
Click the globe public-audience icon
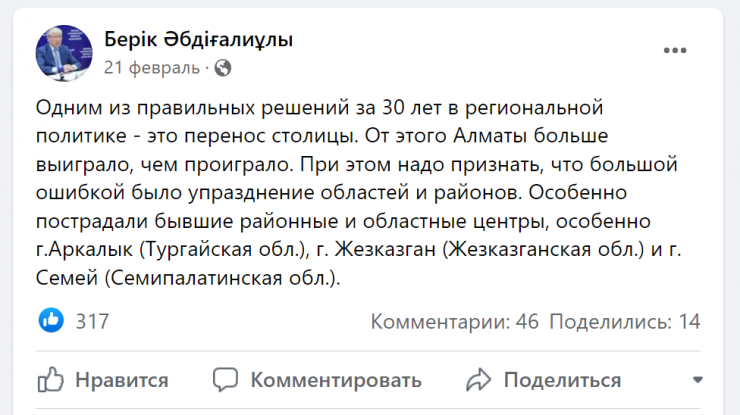click(223, 68)
